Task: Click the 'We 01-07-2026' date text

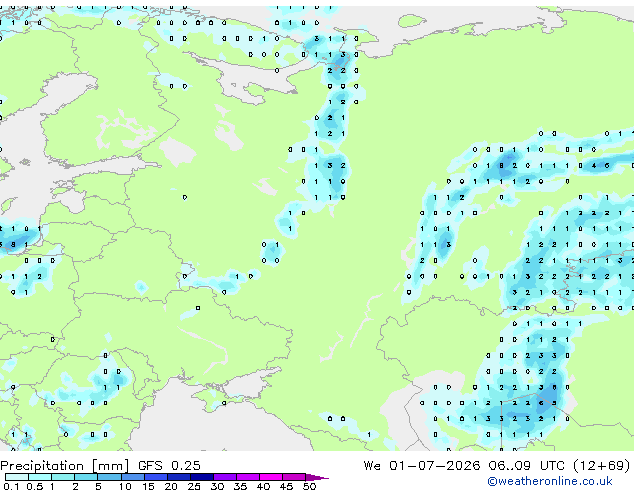Action: (422, 466)
